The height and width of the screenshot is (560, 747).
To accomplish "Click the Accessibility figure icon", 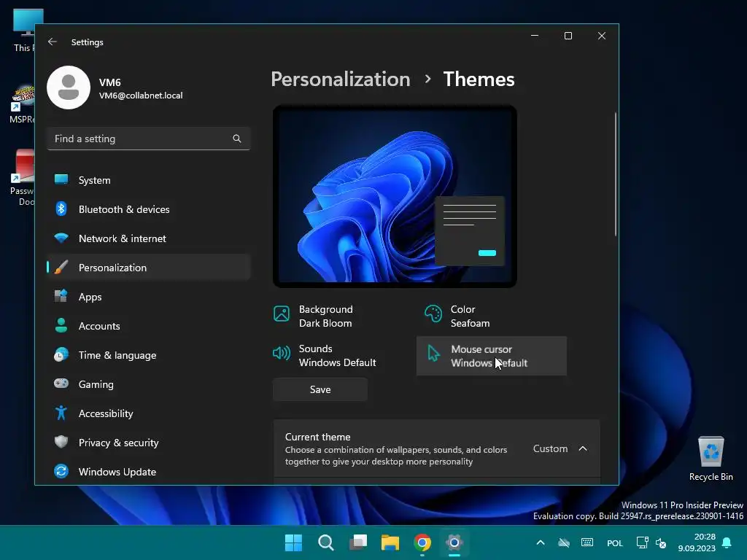I will click(61, 413).
